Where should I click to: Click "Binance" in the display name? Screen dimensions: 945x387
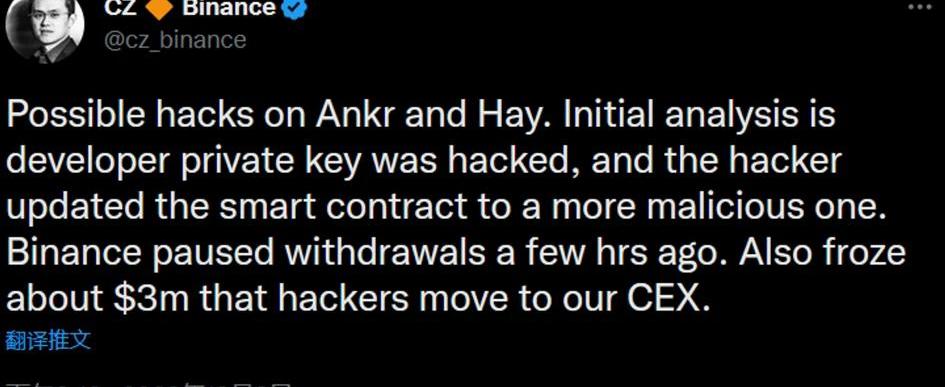229,8
